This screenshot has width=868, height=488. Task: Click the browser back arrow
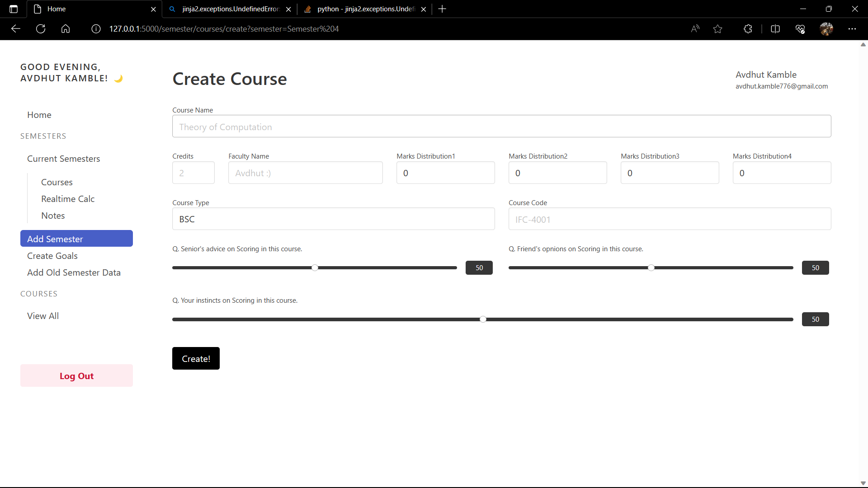(x=16, y=29)
